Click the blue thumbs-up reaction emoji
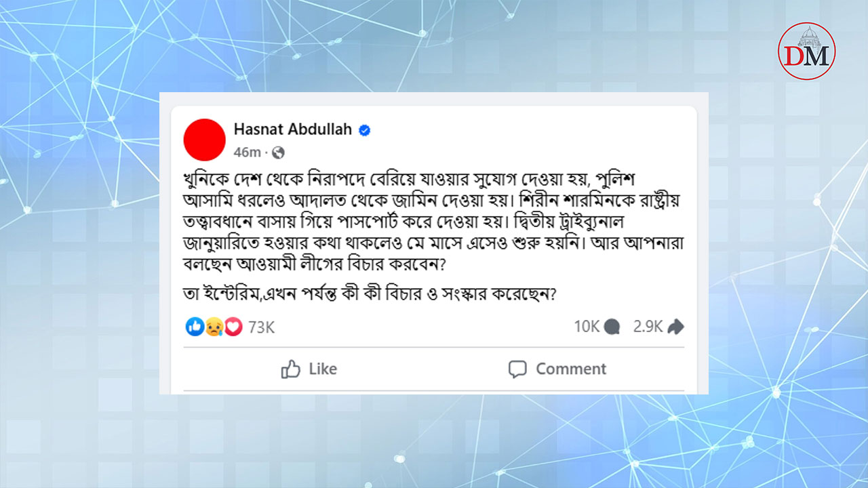The image size is (868, 488). [x=195, y=327]
